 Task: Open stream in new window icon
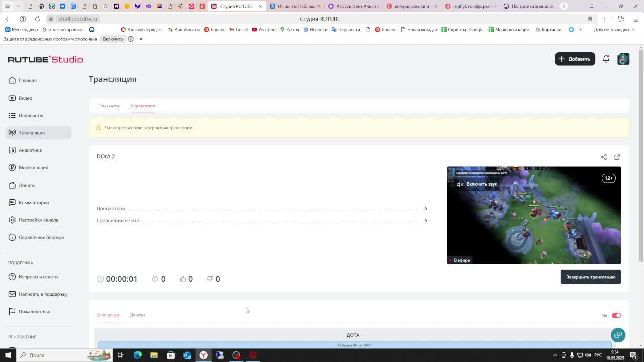pos(617,157)
